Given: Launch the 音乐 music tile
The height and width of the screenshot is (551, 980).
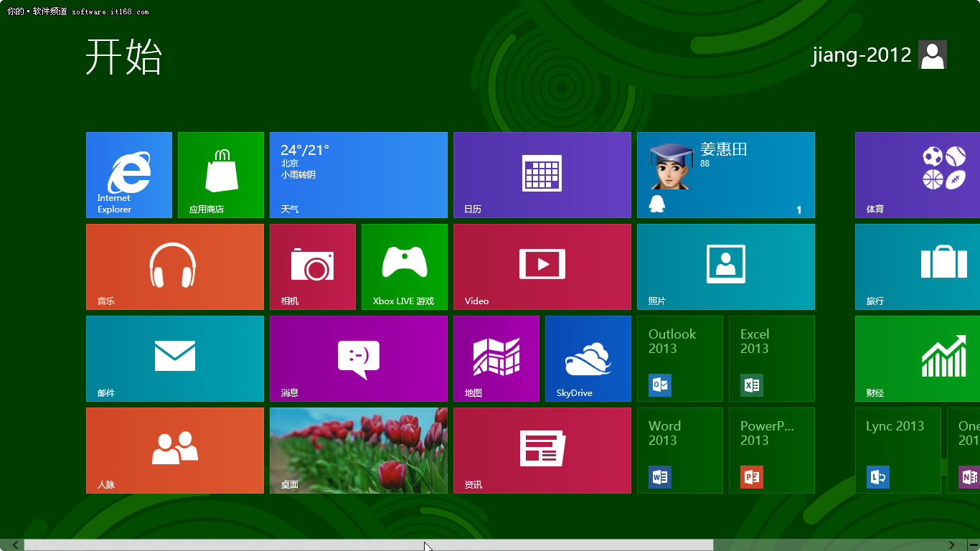Looking at the screenshot, I should click(x=175, y=267).
